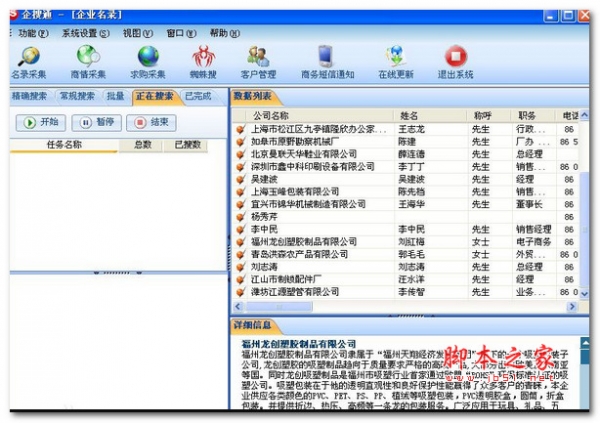Click the name cell 李传智

click(x=411, y=292)
